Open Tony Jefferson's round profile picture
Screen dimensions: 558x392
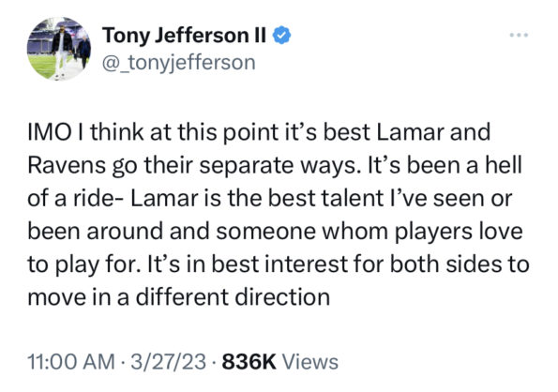pyautogui.click(x=59, y=49)
